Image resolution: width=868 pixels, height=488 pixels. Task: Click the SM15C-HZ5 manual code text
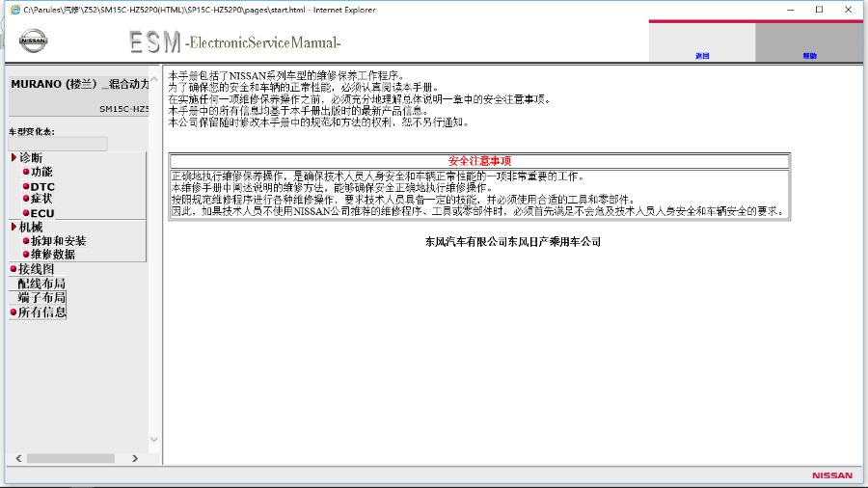click(124, 109)
